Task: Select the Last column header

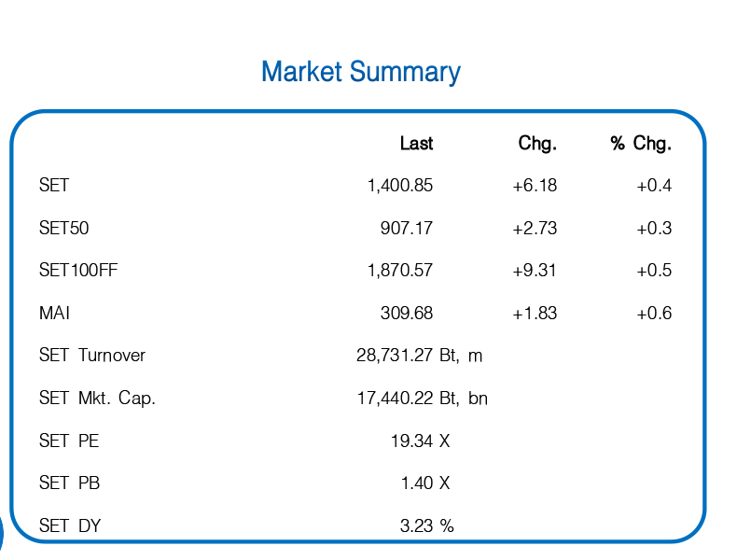Action: pos(416,144)
